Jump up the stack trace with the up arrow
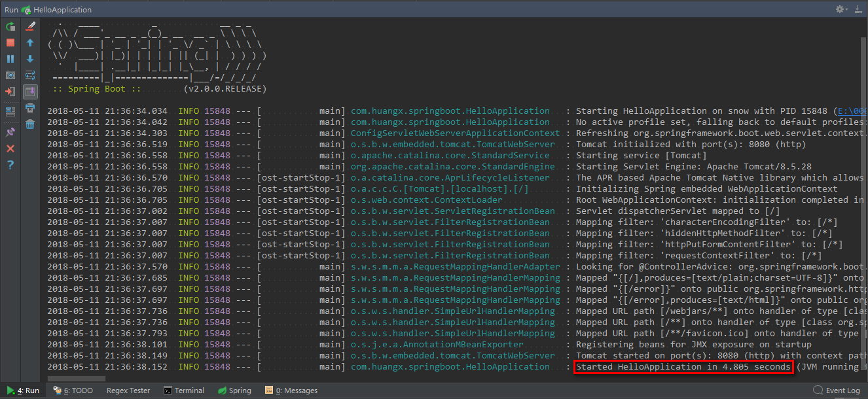The width and height of the screenshot is (868, 399). 30,43
